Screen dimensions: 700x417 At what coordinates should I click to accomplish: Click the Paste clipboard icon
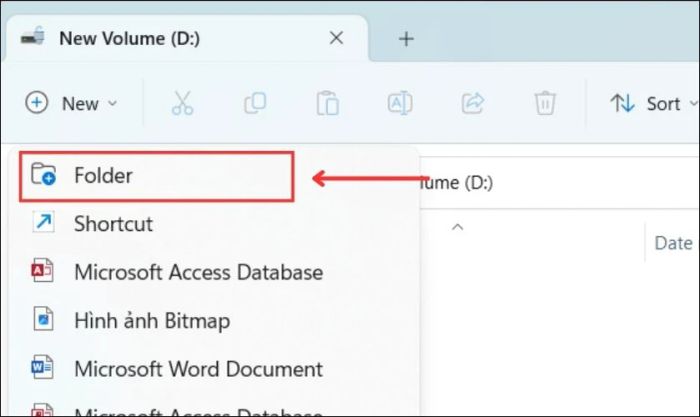pos(328,104)
